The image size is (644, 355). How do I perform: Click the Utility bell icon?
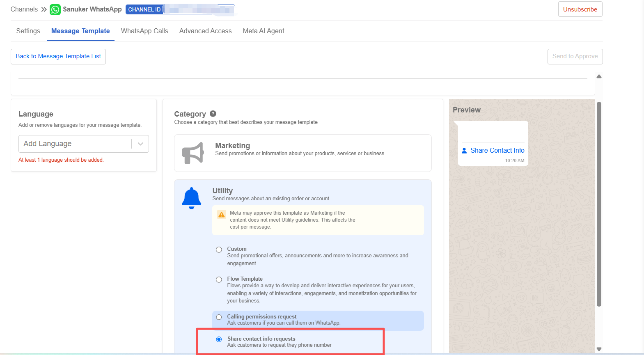click(192, 198)
